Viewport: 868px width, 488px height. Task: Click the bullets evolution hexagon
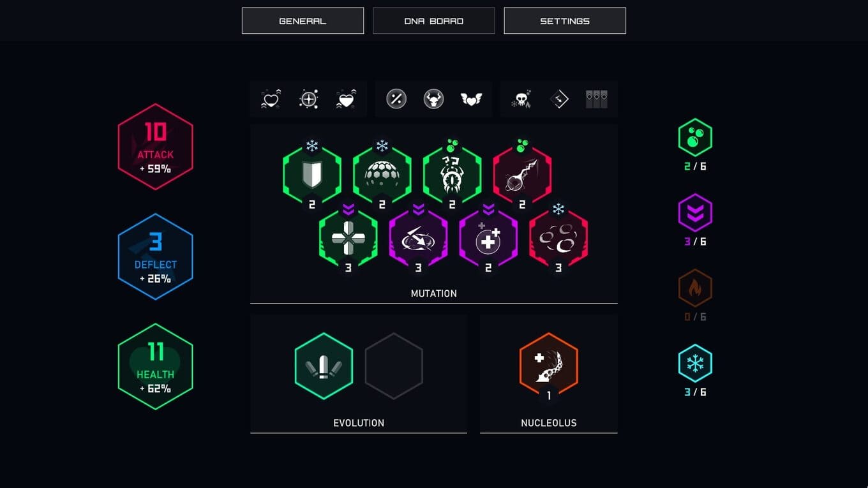click(x=324, y=366)
